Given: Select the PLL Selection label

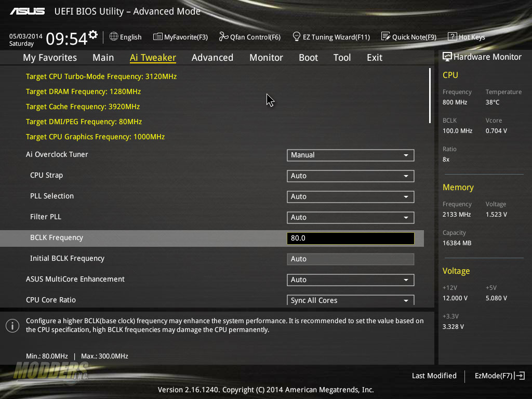Looking at the screenshot, I should coord(52,196).
